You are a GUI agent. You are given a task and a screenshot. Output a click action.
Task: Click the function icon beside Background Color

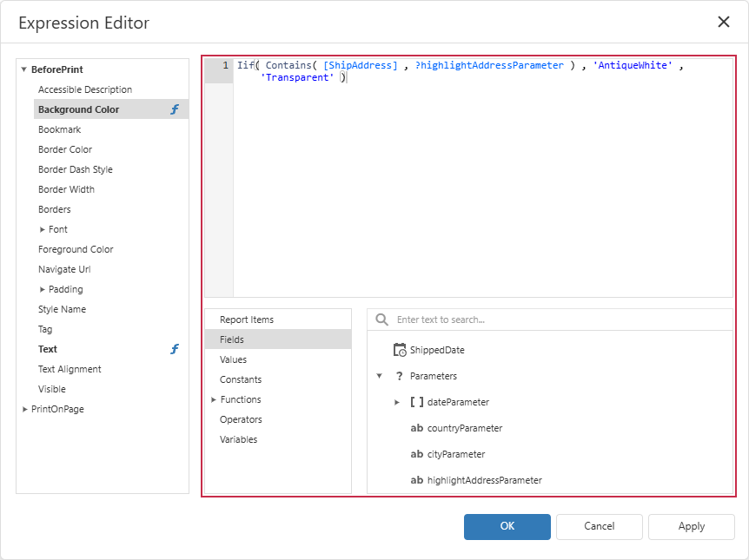click(x=175, y=109)
